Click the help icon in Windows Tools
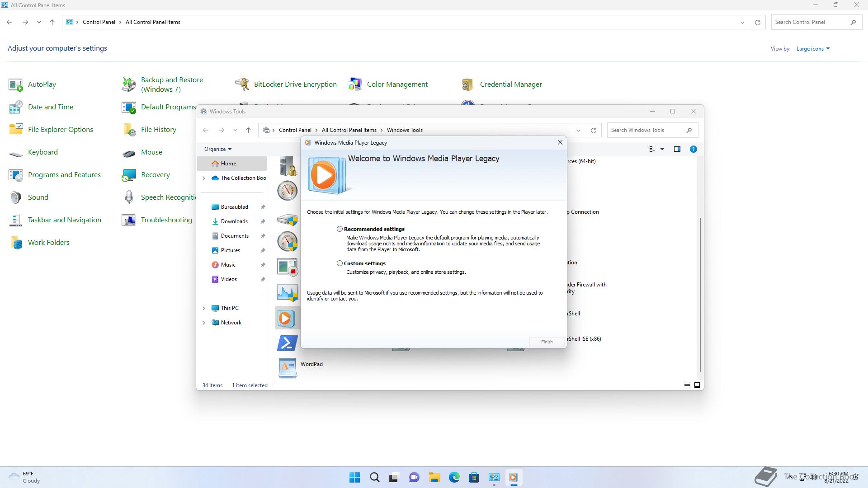The height and width of the screenshot is (488, 868). click(693, 149)
